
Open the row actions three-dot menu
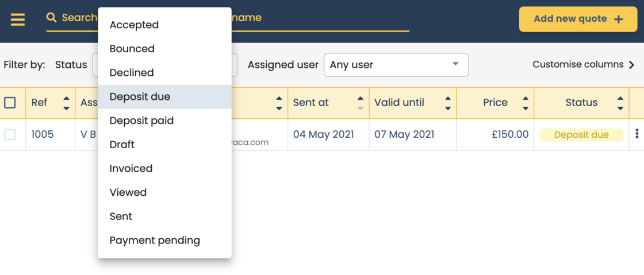coord(637,134)
